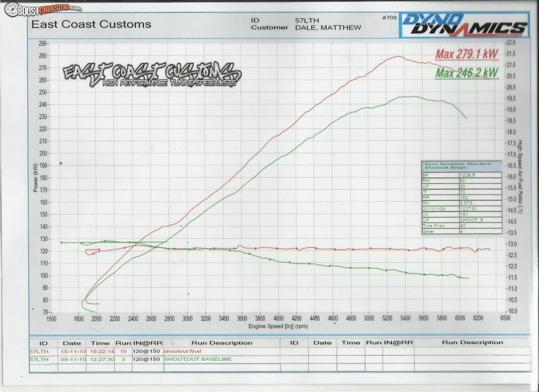Screen dimensions: 539x392
Task: Click the left table's "IN@RR" column header
Action: (x=148, y=343)
